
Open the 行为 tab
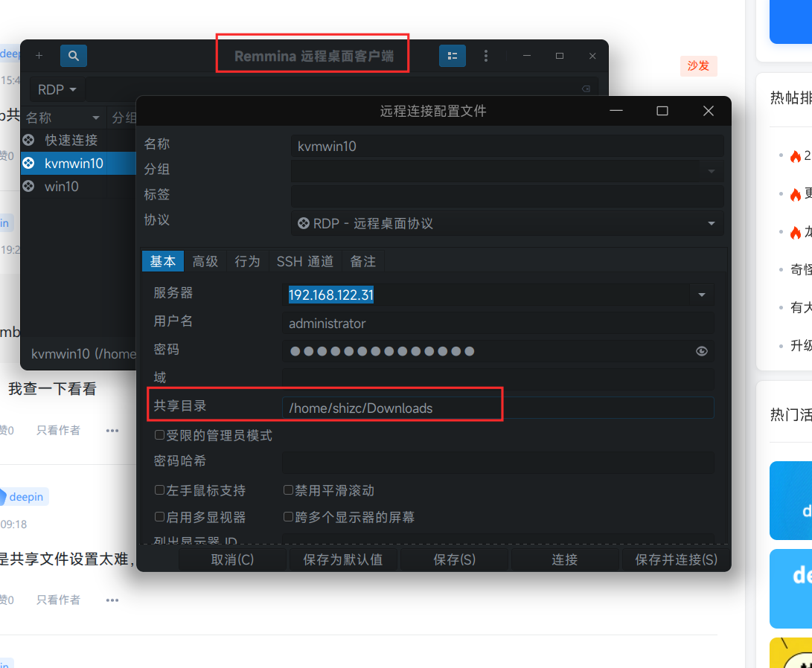click(x=247, y=261)
